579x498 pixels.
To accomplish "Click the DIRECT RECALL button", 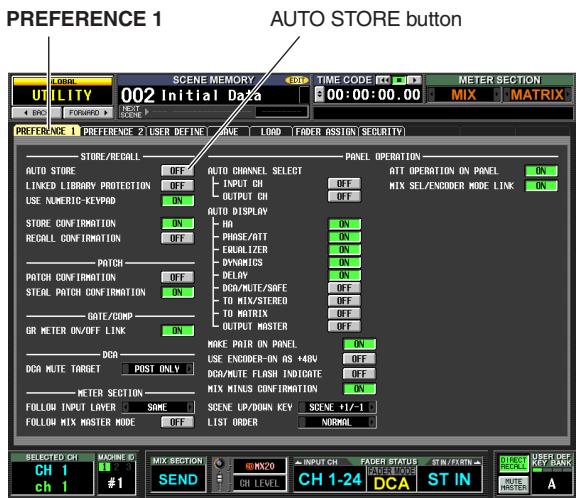I will 513,463.
